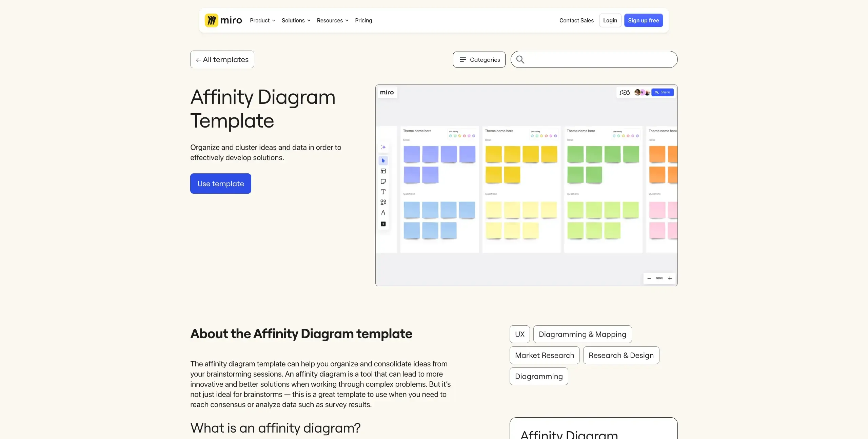Image resolution: width=868 pixels, height=439 pixels.
Task: Open the Resources dropdown
Action: click(332, 20)
